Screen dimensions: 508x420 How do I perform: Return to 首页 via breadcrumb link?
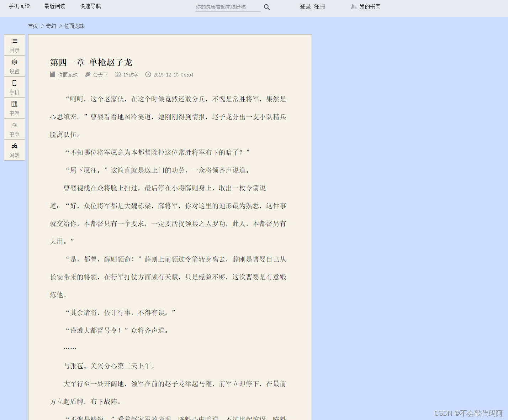(33, 26)
